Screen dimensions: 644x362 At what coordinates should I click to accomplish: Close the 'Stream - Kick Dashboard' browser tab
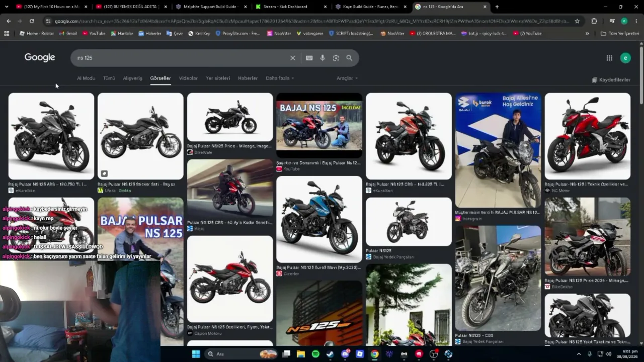point(325,7)
